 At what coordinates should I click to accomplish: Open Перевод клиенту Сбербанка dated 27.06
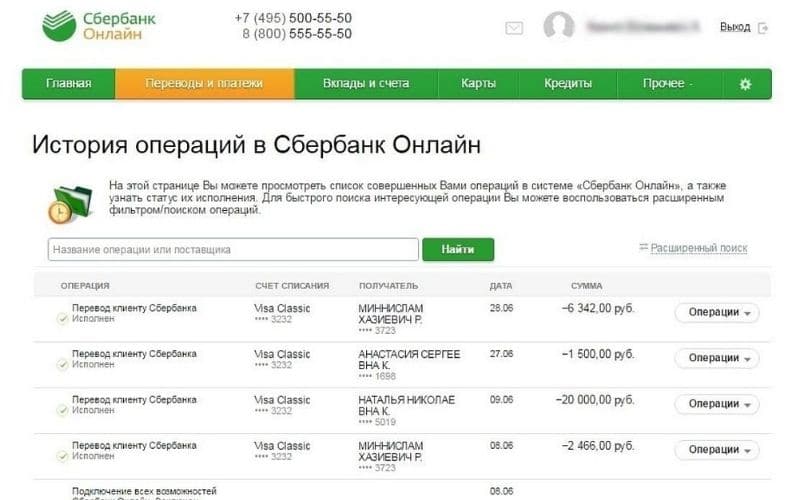134,354
